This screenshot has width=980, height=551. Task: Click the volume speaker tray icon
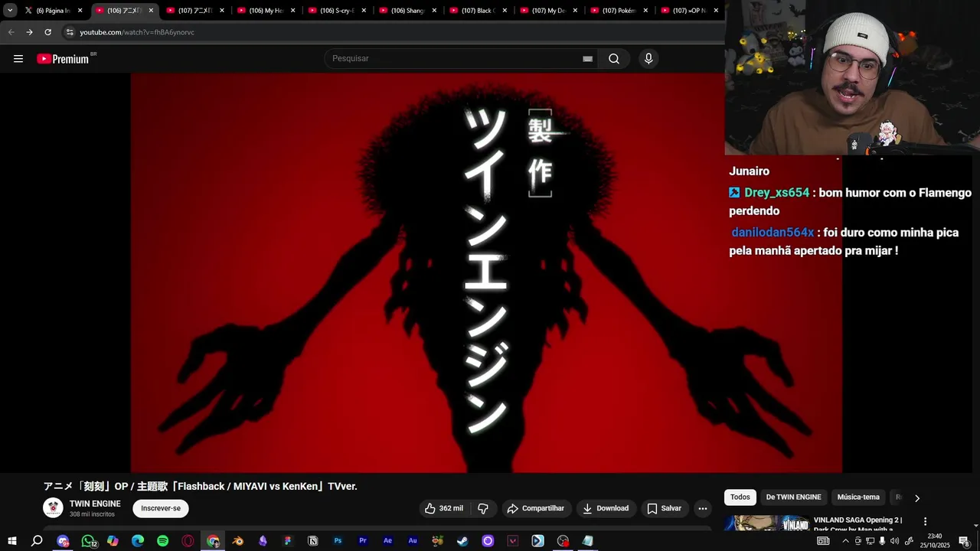click(895, 541)
